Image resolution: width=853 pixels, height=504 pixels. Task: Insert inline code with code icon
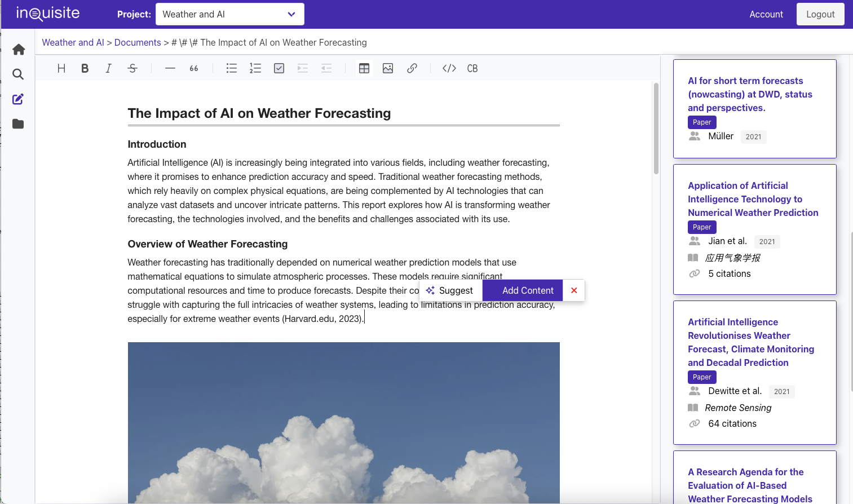449,68
